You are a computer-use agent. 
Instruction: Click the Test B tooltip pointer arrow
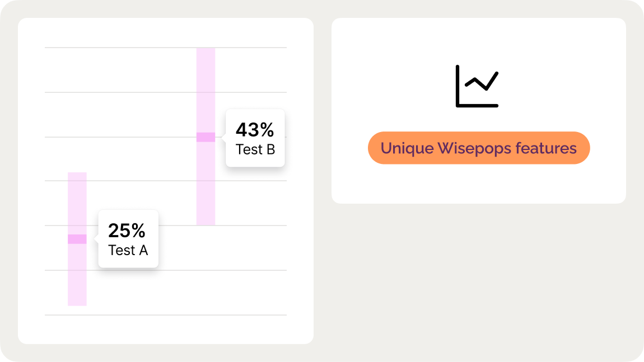click(223, 137)
